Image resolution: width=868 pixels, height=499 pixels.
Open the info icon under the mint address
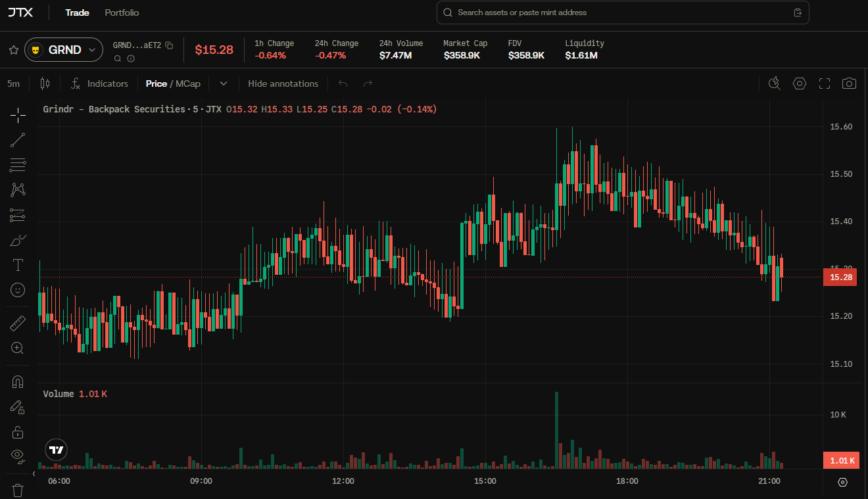(131, 59)
